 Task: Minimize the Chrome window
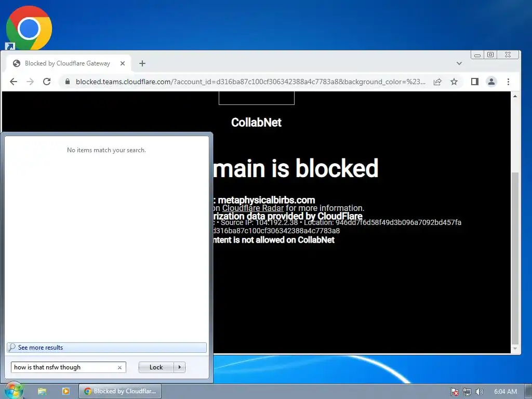pos(477,55)
